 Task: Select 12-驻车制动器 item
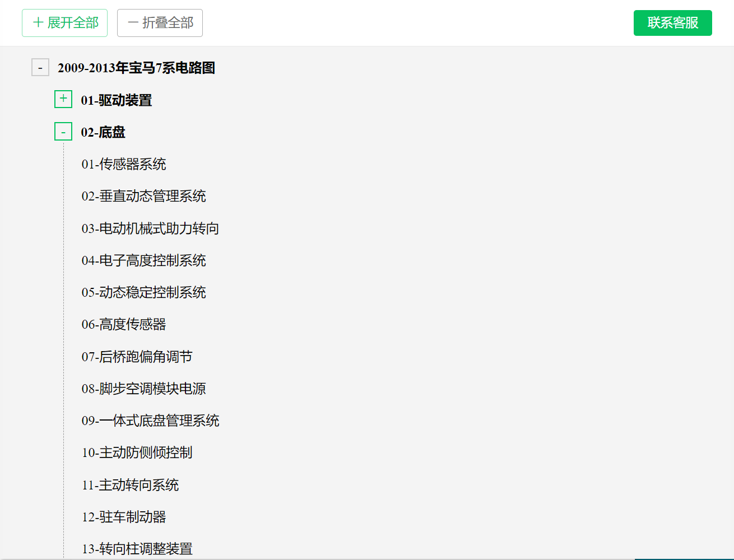point(124,517)
